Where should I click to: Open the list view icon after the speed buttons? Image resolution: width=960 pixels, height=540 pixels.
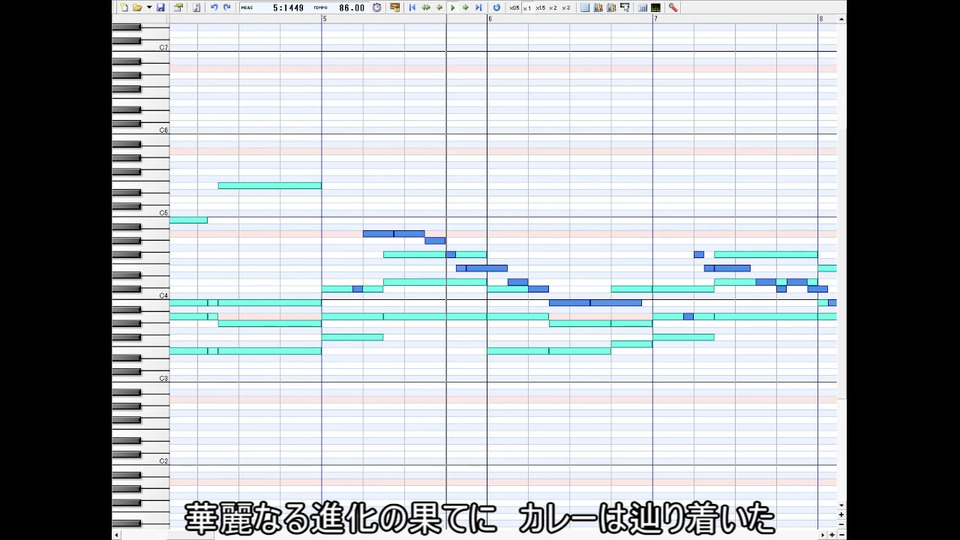pyautogui.click(x=585, y=7)
